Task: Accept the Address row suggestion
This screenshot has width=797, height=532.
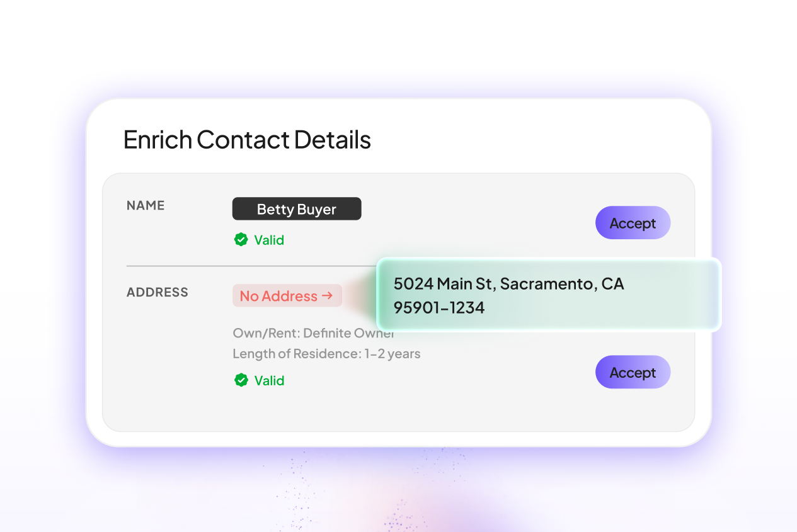Action: tap(633, 372)
